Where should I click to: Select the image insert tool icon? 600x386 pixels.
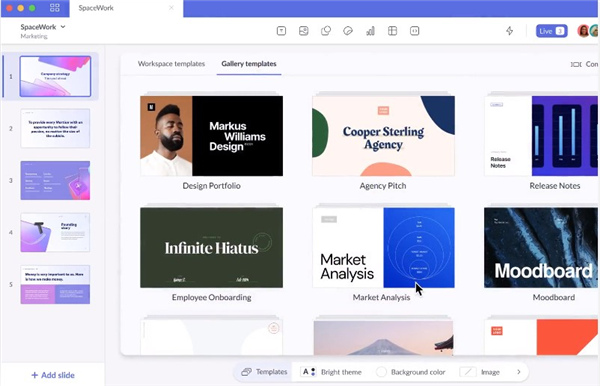click(x=303, y=31)
